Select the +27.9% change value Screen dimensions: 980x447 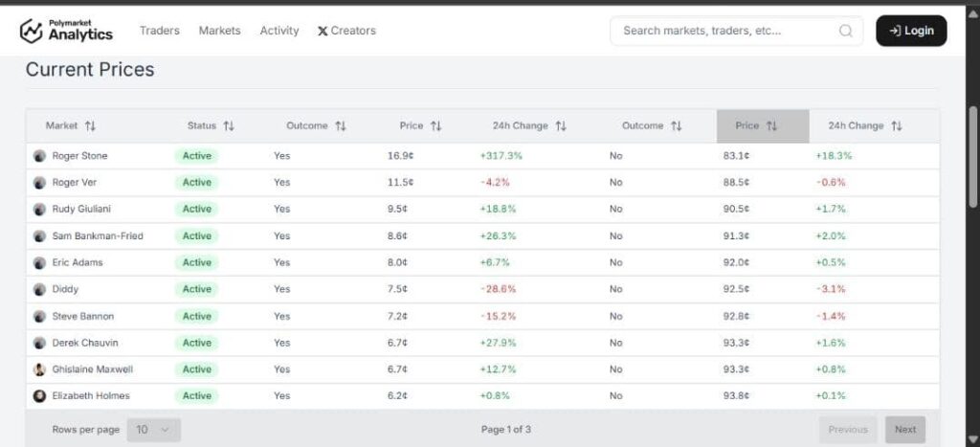[498, 343]
